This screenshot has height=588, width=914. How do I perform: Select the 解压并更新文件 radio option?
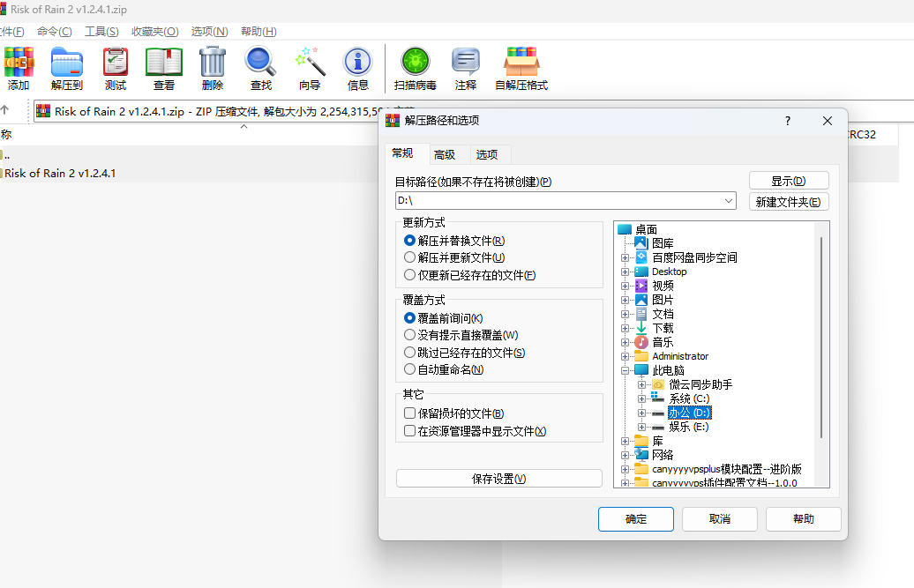click(x=409, y=257)
